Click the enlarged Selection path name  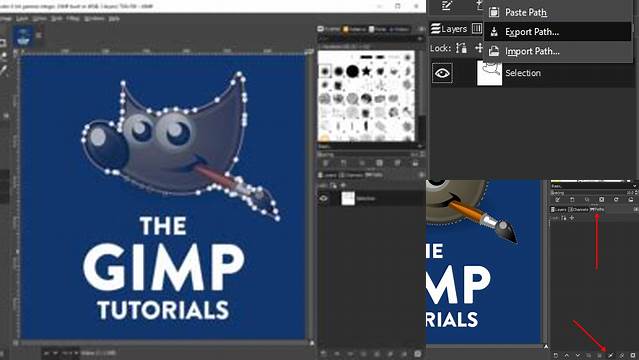(x=523, y=73)
